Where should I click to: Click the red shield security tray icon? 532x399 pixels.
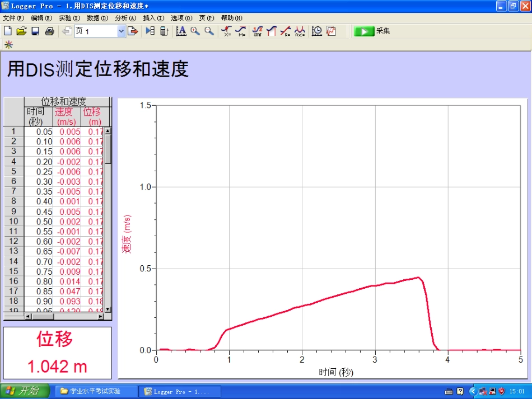[502, 392]
